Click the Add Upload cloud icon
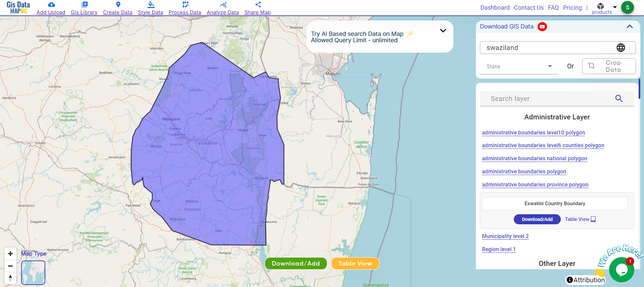Viewport: 644px width, 287px height. point(51,5)
